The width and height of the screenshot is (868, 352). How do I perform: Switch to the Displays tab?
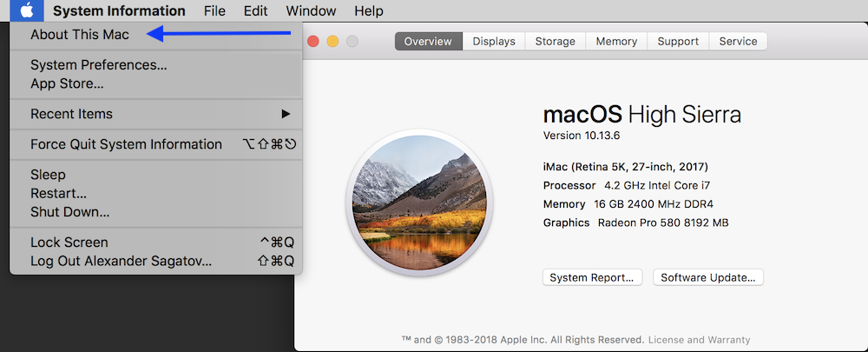click(x=494, y=42)
